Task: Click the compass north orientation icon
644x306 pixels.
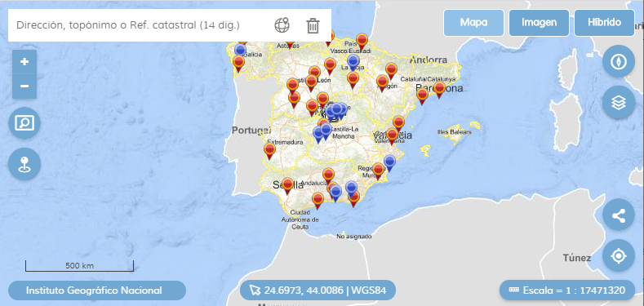Action: tap(619, 62)
